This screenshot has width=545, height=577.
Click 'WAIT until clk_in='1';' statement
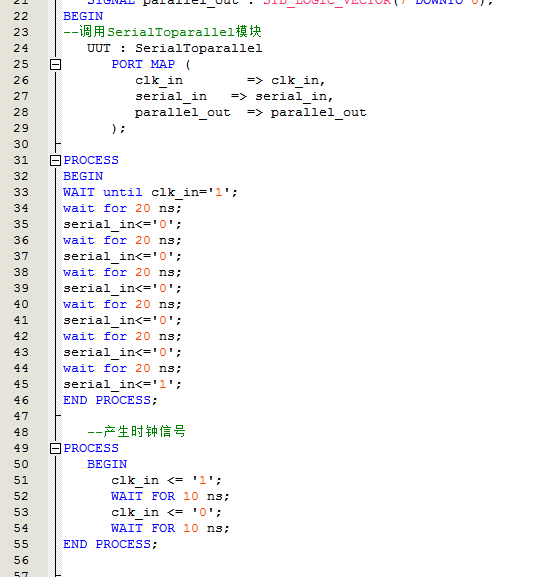pyautogui.click(x=151, y=192)
